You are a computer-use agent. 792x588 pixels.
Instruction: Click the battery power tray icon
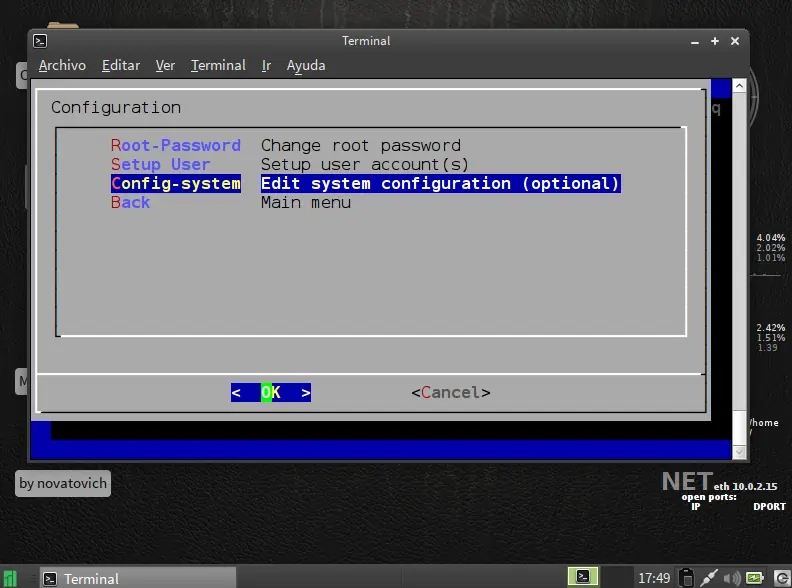coord(755,578)
